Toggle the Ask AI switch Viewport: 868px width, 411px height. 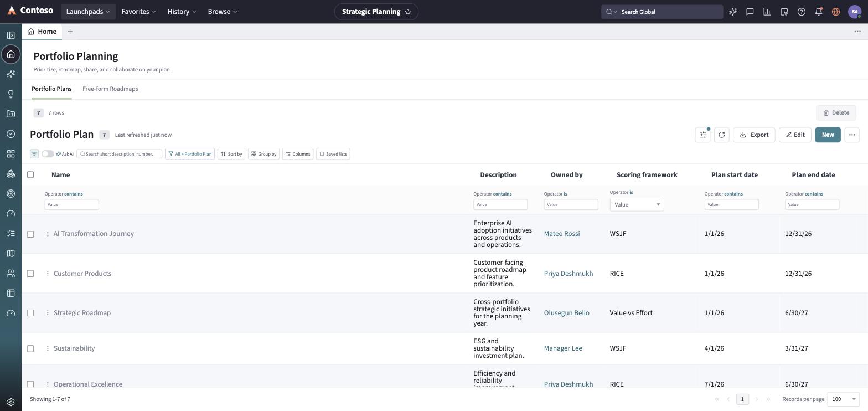click(48, 154)
